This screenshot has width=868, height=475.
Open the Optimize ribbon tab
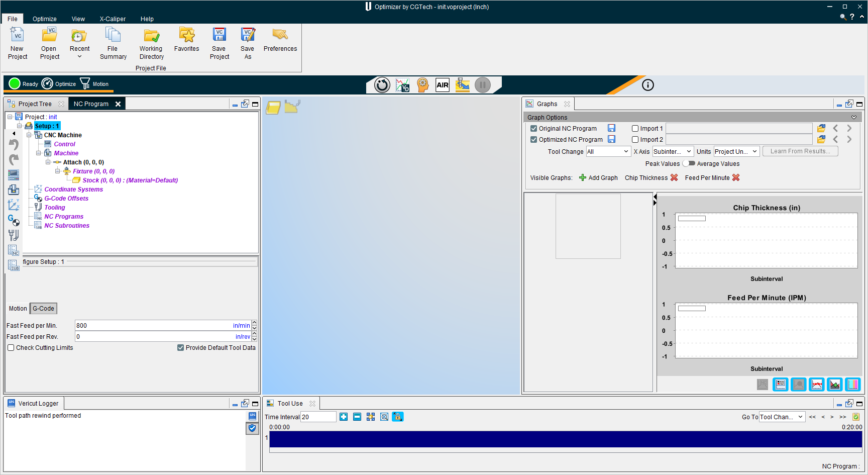(45, 19)
